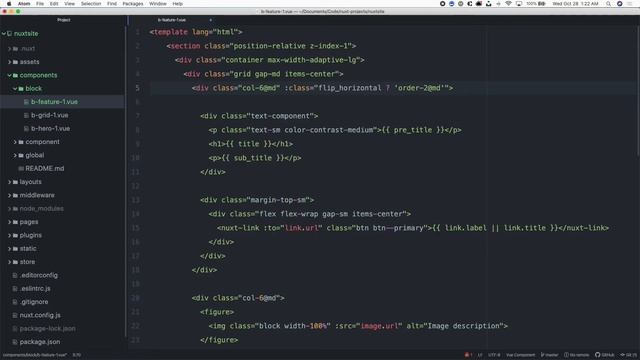Open .gitignore file
640x360 pixels.
pos(34,302)
